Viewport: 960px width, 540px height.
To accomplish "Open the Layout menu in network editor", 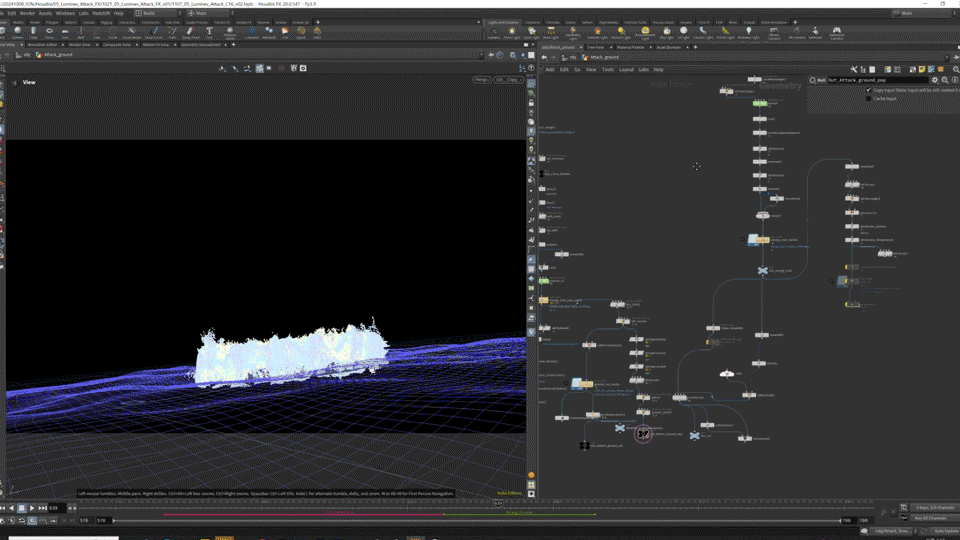I will (626, 69).
